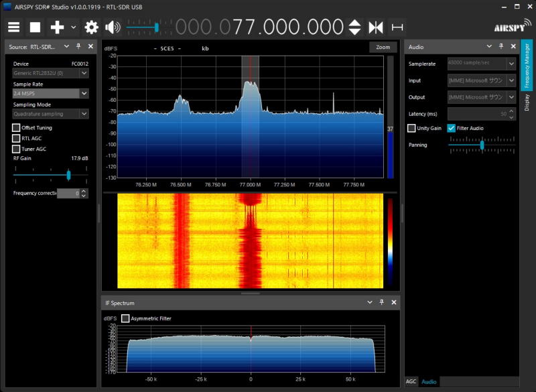Viewport: 536px width, 392px height.
Task: Click the frequency step up/down arrows
Action: pyautogui.click(x=354, y=27)
